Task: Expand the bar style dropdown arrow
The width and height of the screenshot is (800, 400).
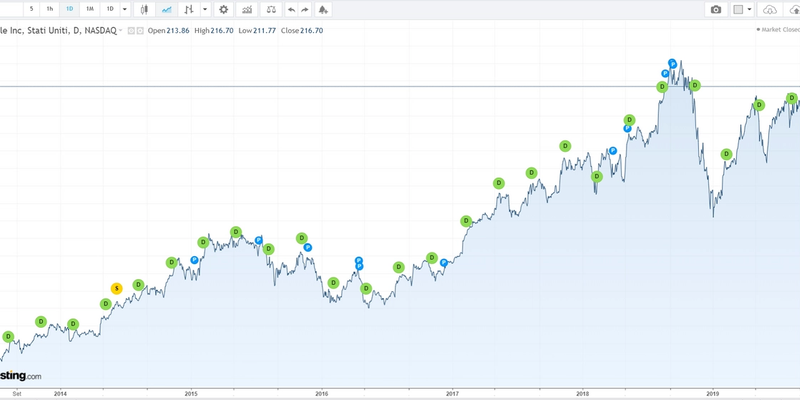Action: 205,9
